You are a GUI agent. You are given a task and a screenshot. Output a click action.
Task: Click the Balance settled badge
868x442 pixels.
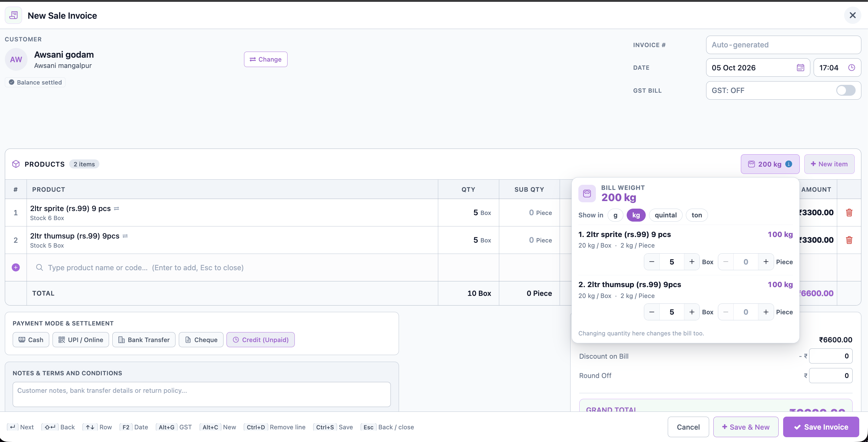point(35,82)
